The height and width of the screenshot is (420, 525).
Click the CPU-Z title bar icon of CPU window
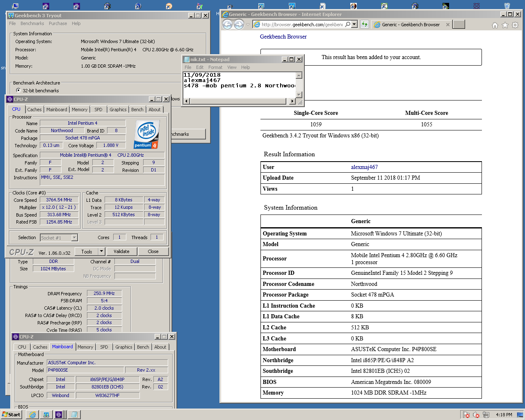[10, 99]
